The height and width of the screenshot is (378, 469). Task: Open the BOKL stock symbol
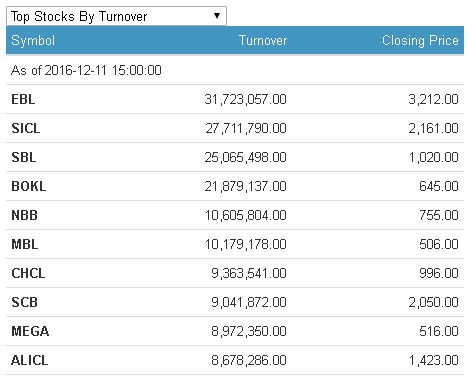point(29,186)
